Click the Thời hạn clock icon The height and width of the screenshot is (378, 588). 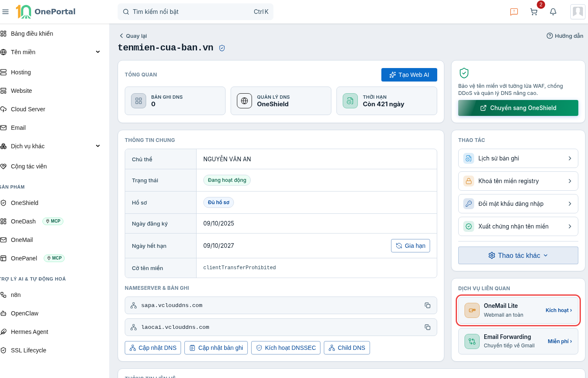[350, 101]
